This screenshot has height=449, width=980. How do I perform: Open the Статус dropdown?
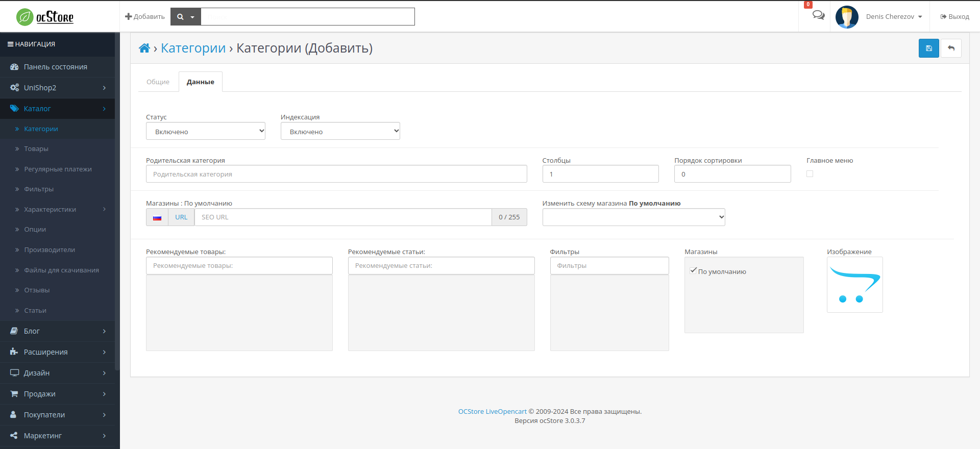click(205, 131)
